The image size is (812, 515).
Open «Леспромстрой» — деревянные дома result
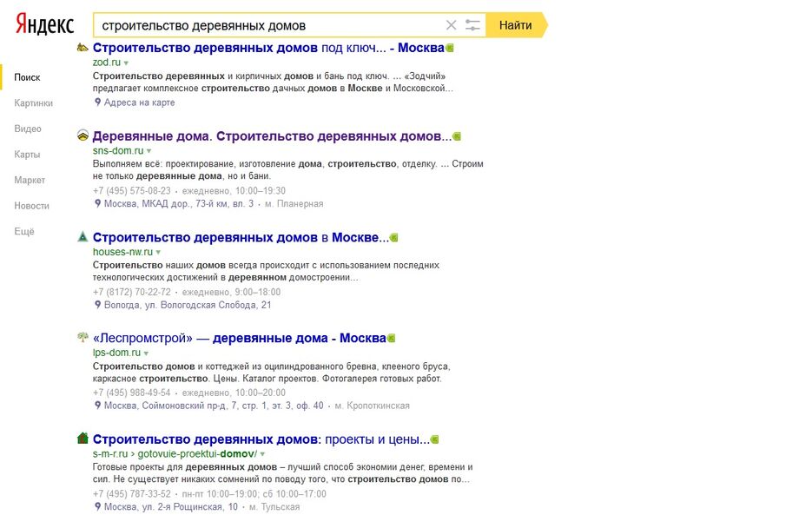239,339
